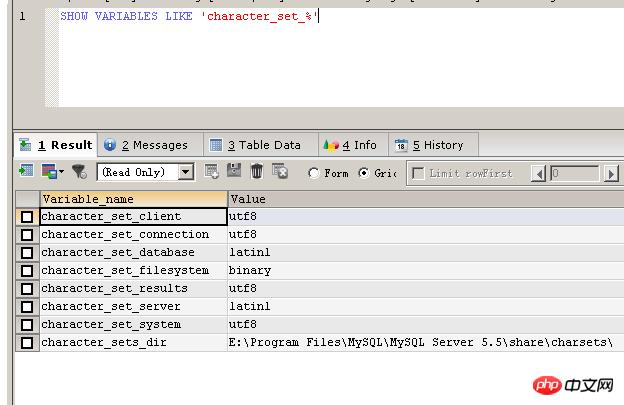Select the Form view radio button
The height and width of the screenshot is (405, 624).
pos(314,173)
